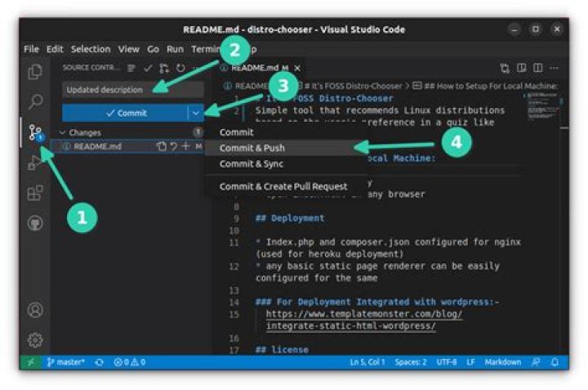Click the view as tree icon in Source Control header
The width and height of the screenshot is (588, 390).
tap(131, 68)
